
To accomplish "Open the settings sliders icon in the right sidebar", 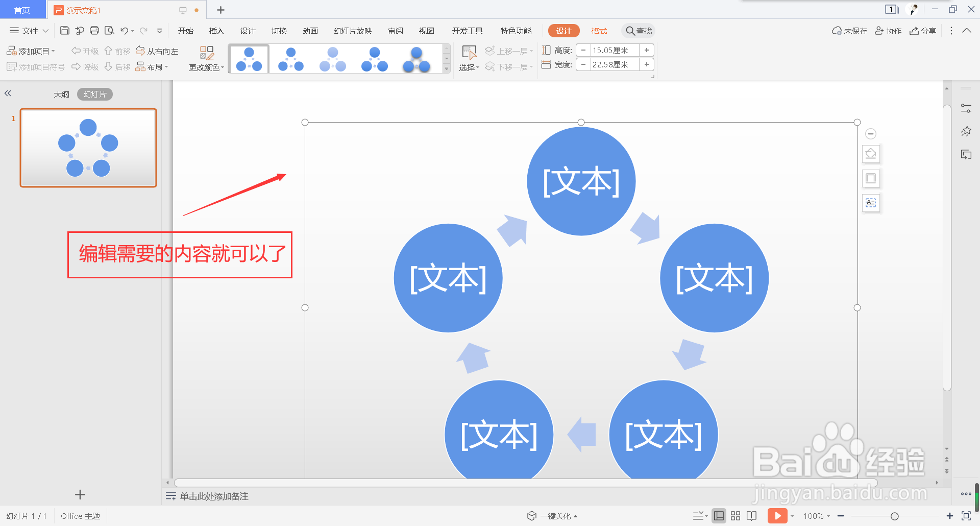I will tap(966, 108).
